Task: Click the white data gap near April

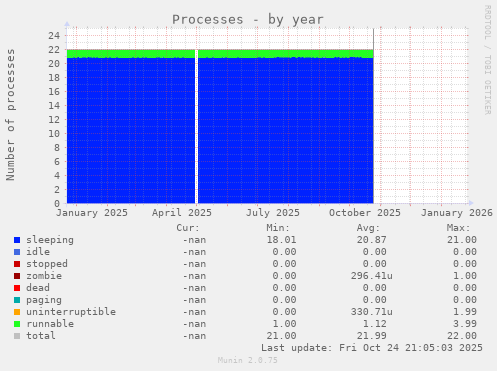Action: coord(196,127)
